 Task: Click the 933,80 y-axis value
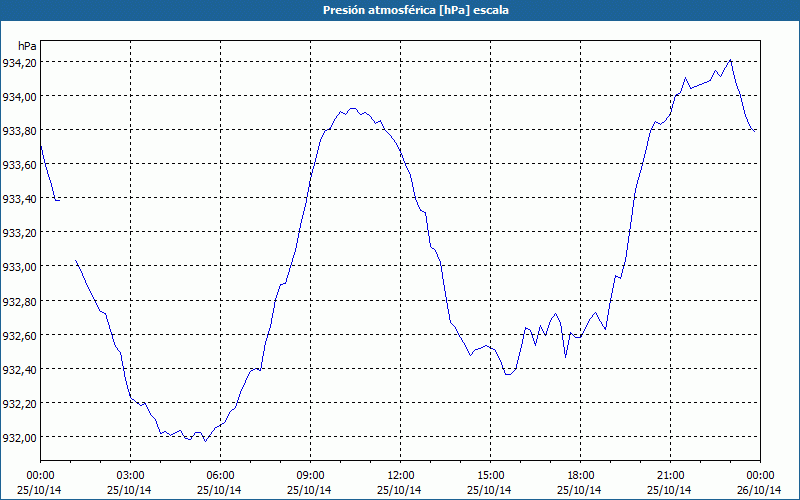click(18, 131)
